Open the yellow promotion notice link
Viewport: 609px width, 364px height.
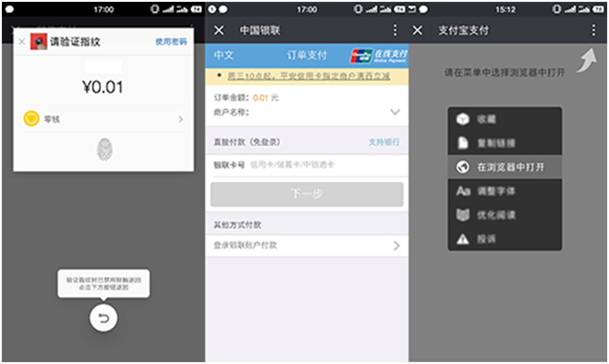[309, 76]
